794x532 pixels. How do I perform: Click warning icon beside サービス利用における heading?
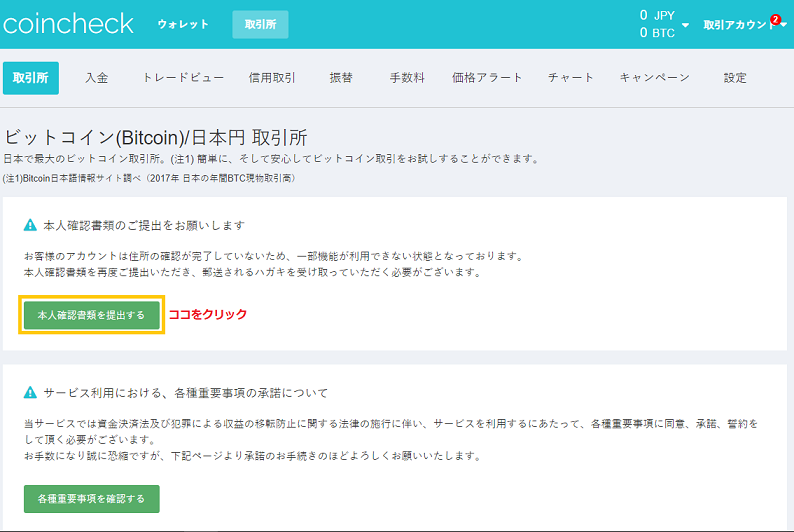pos(30,392)
